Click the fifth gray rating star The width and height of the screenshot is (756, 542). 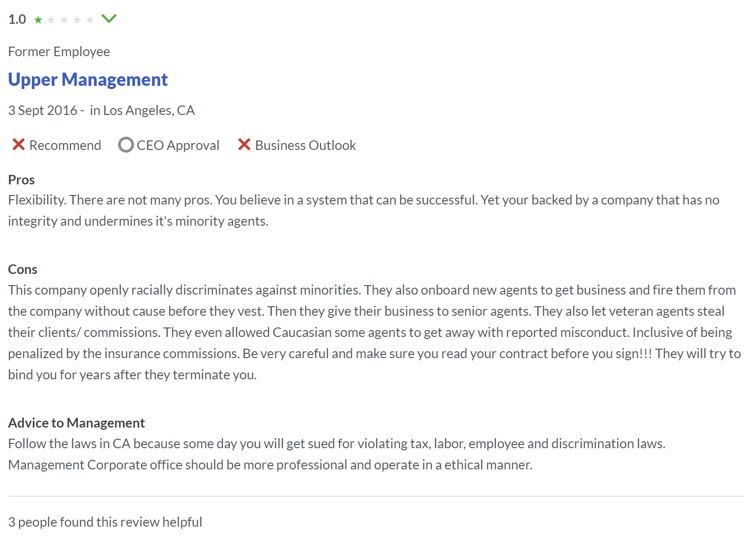click(x=90, y=20)
